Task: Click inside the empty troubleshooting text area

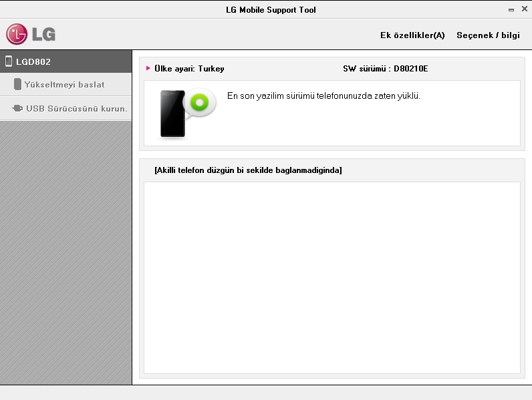Action: tap(331, 278)
